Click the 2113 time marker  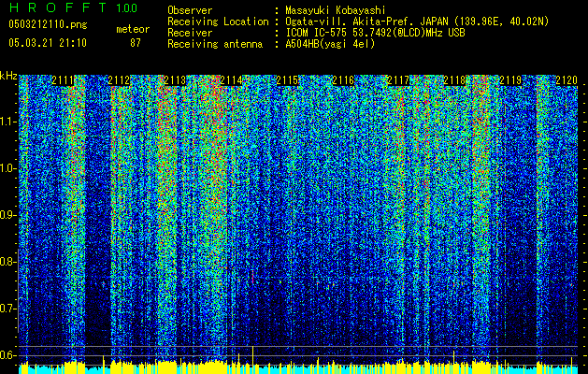pos(175,80)
